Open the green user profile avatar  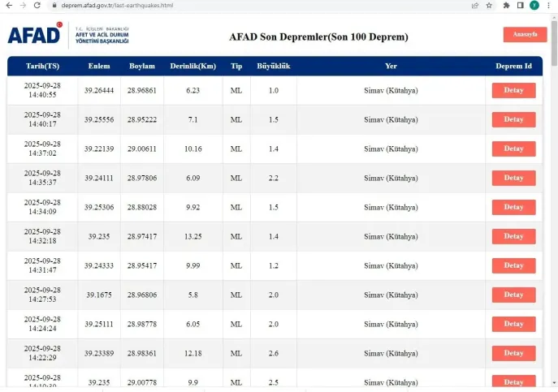[534, 5]
